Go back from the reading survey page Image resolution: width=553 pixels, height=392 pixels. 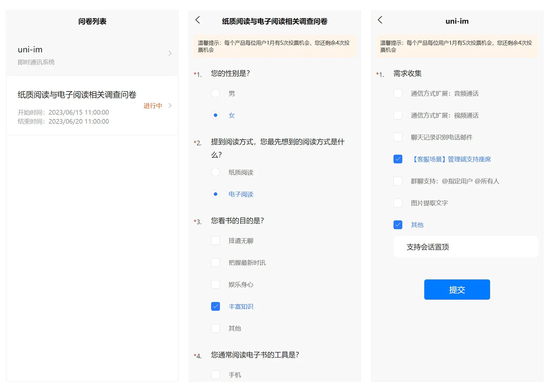[x=198, y=20]
